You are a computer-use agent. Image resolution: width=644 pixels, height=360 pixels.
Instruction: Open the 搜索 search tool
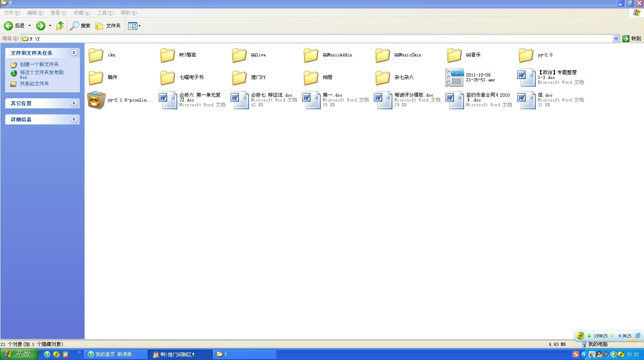coord(80,26)
